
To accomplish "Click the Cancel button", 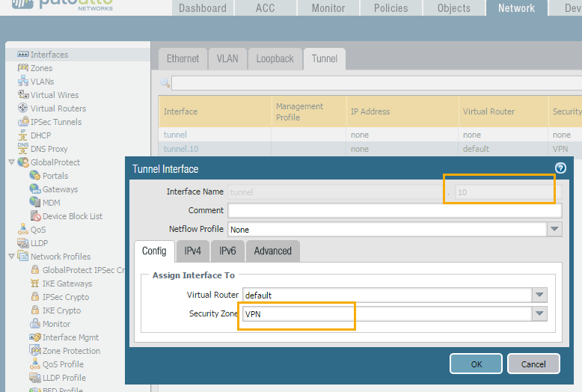I will [x=533, y=364].
